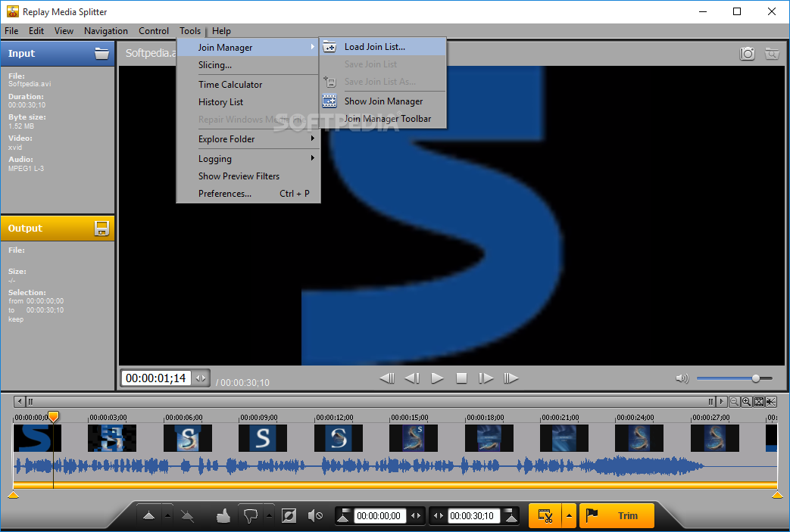Set selection end marker icon
790x532 pixels.
tap(511, 515)
